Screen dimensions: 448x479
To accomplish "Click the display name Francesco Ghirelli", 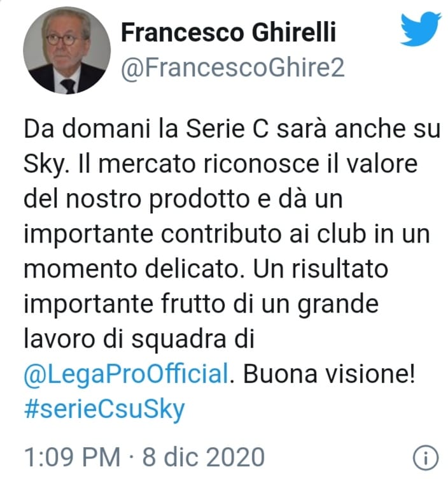I will coord(228,32).
